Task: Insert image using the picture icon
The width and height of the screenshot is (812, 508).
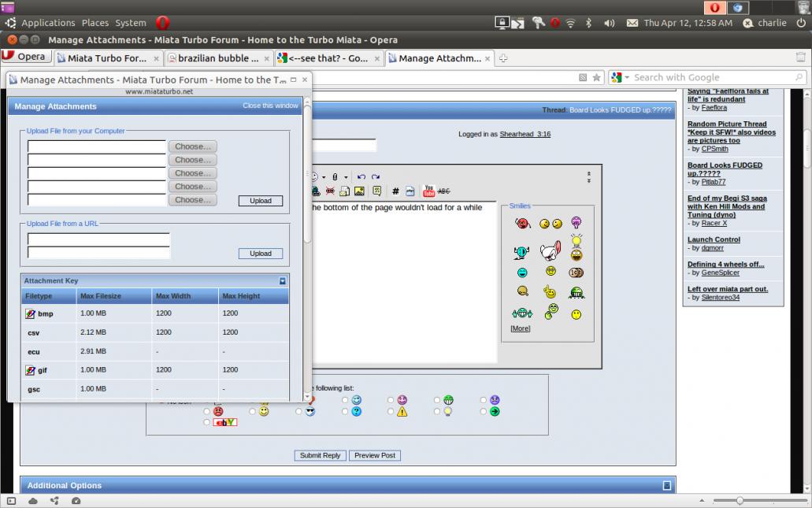Action: tap(359, 191)
